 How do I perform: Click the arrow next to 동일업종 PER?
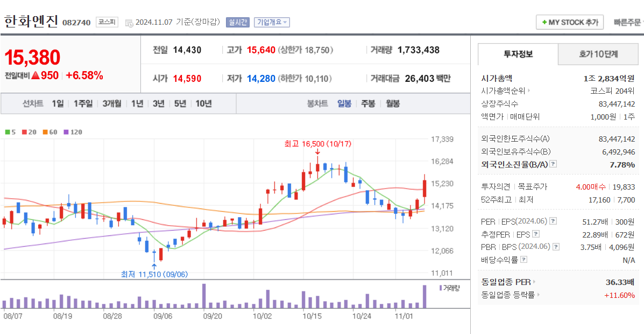[x=534, y=282]
